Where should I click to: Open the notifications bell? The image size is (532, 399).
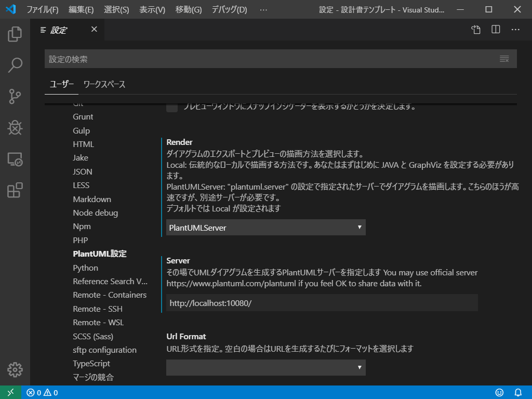pyautogui.click(x=518, y=393)
